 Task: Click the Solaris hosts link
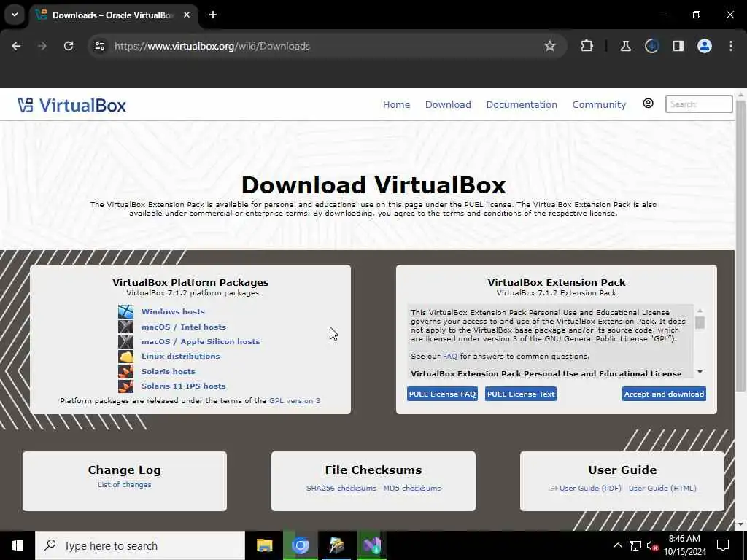pyautogui.click(x=169, y=371)
